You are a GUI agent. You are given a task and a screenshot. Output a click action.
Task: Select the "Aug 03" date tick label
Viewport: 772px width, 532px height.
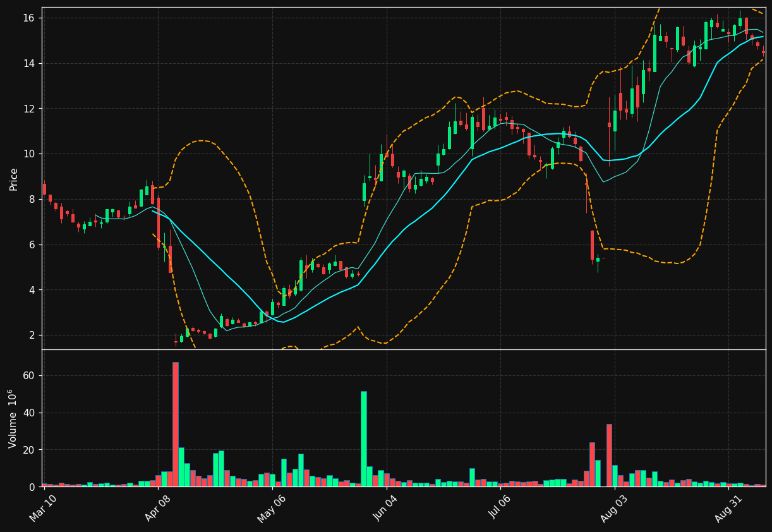(x=614, y=509)
